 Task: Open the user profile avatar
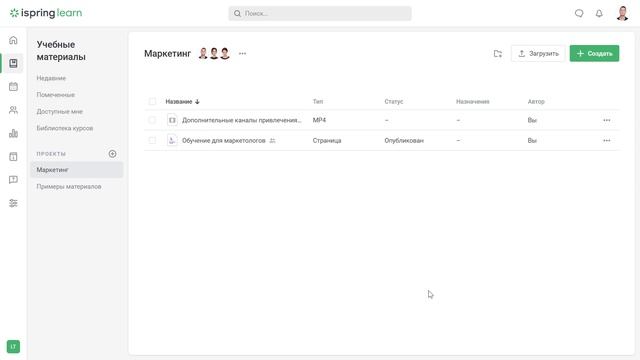pyautogui.click(x=622, y=13)
